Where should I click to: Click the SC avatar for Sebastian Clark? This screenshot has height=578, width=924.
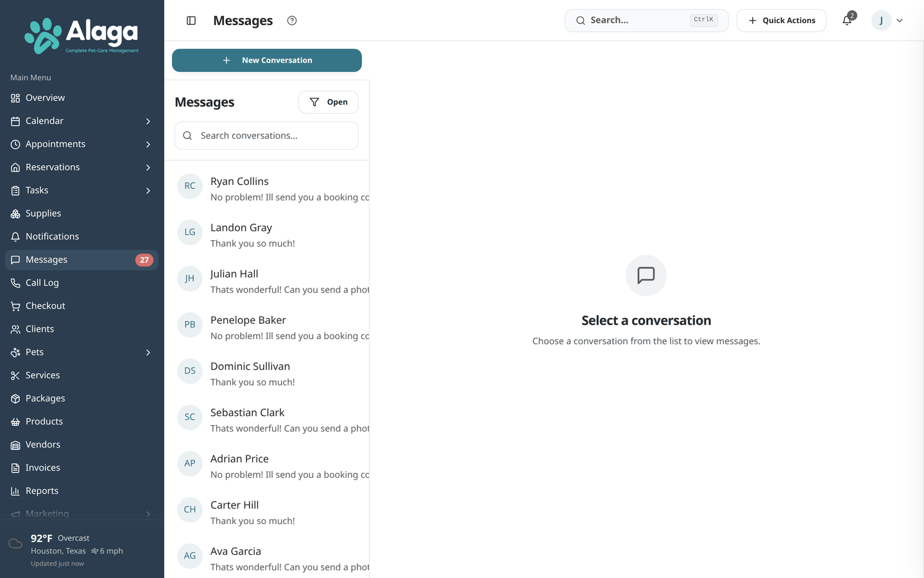click(x=190, y=417)
